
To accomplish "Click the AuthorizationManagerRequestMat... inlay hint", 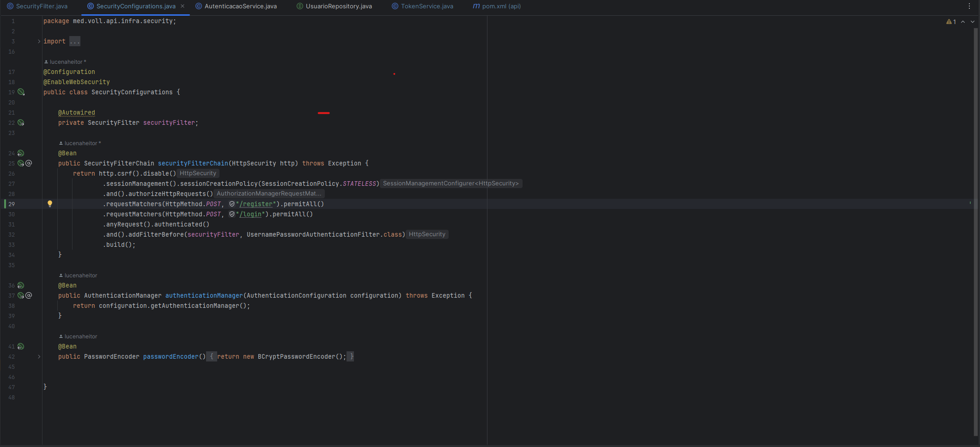I will [x=269, y=194].
